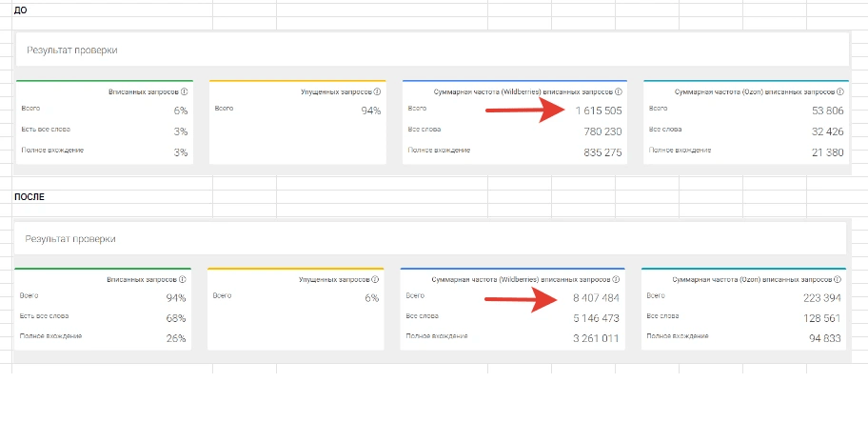The image size is (868, 423).
Task: Click info icon beside bottom Вписанных запросов
Action: point(182,280)
